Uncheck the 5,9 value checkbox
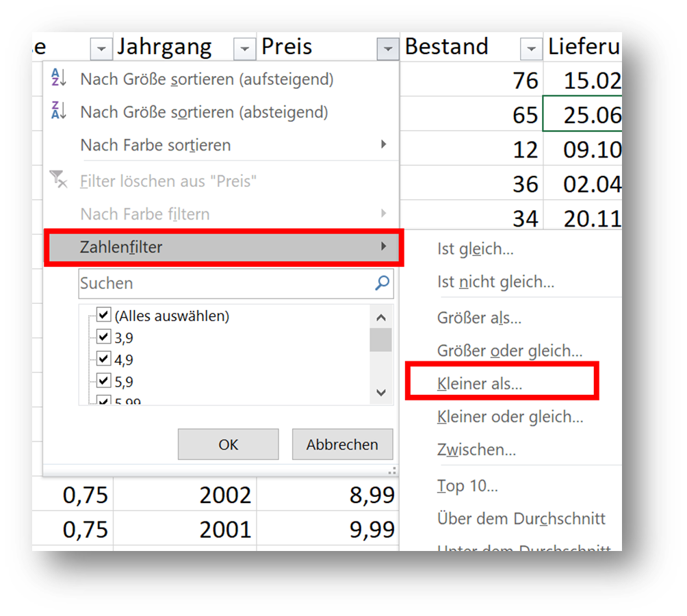 pyautogui.click(x=104, y=381)
